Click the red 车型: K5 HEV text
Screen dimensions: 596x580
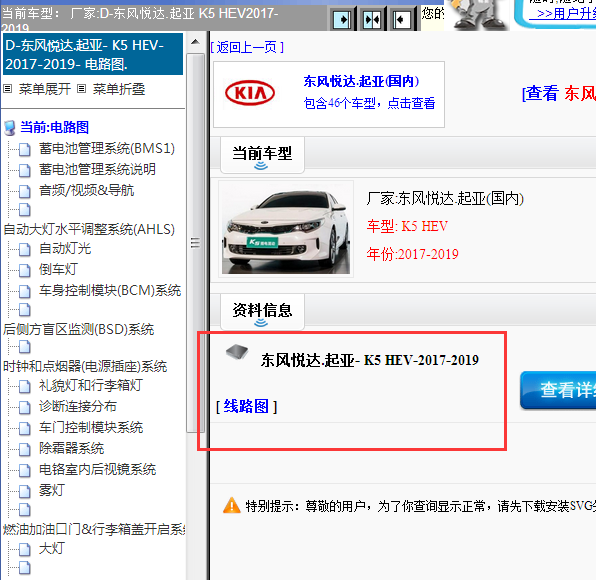click(x=407, y=226)
